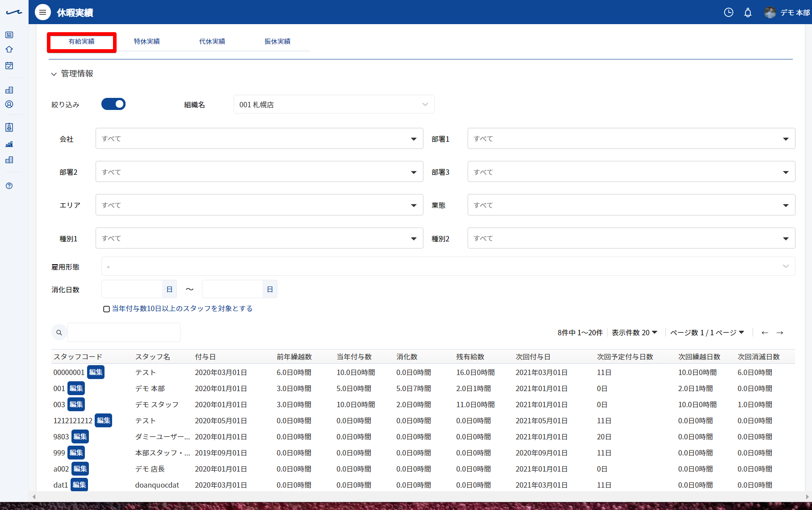Click スタッフコード column header
This screenshot has width=812, height=510.
click(78, 357)
